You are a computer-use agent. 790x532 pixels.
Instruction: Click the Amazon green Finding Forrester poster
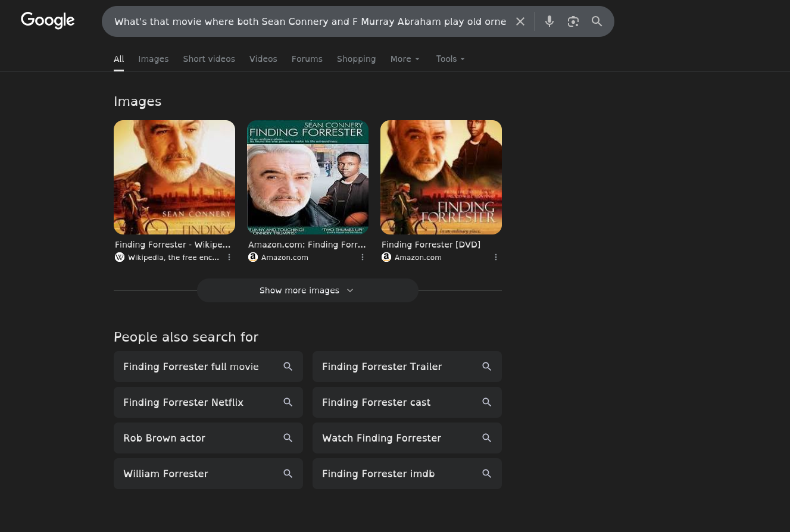tap(308, 177)
